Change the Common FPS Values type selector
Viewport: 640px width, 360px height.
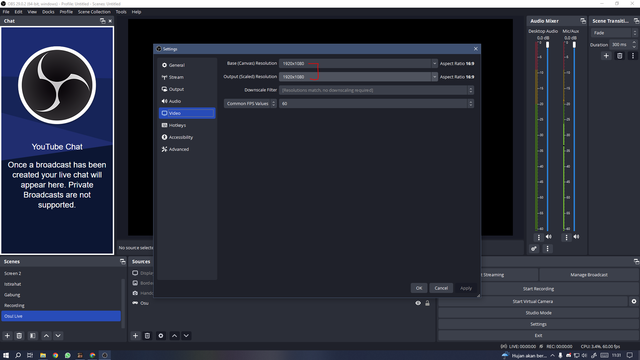(250, 104)
